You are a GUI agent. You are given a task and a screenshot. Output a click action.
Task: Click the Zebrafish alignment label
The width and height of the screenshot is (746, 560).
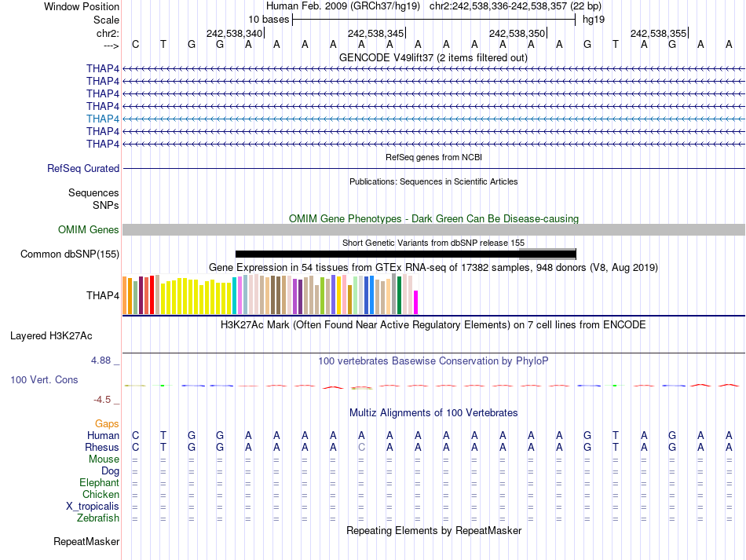pyautogui.click(x=98, y=518)
